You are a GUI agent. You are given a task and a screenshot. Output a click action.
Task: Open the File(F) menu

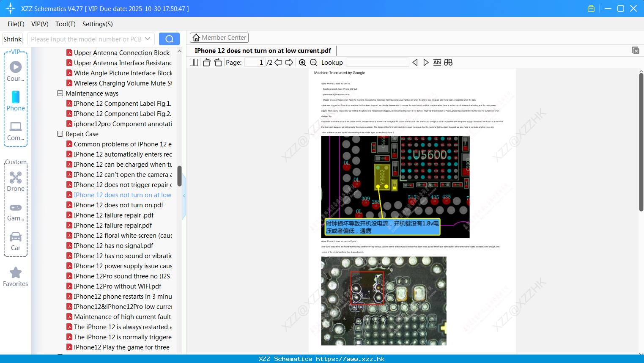(x=16, y=24)
